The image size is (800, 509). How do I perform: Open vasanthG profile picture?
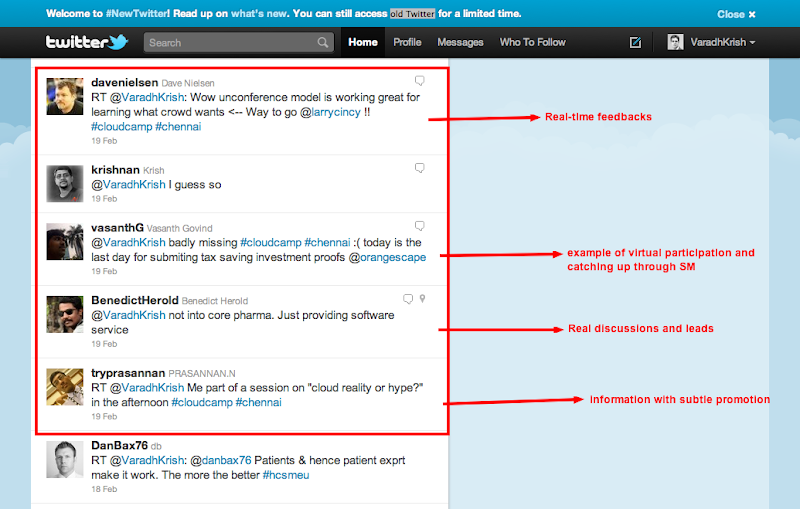[65, 242]
